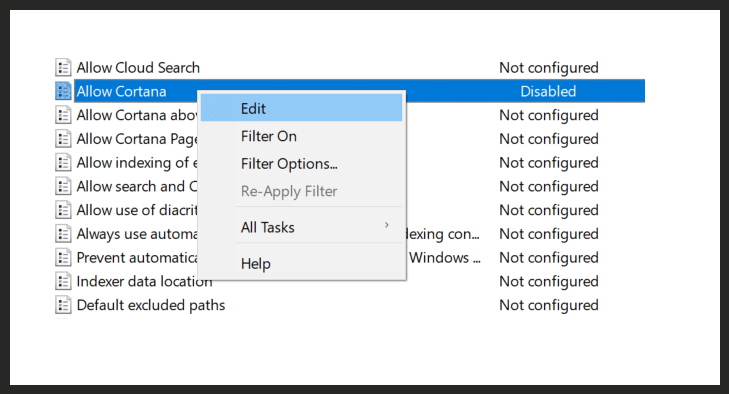This screenshot has width=729, height=394.
Task: Click the Allow Cortana above lock screen policy icon
Action: tap(63, 115)
